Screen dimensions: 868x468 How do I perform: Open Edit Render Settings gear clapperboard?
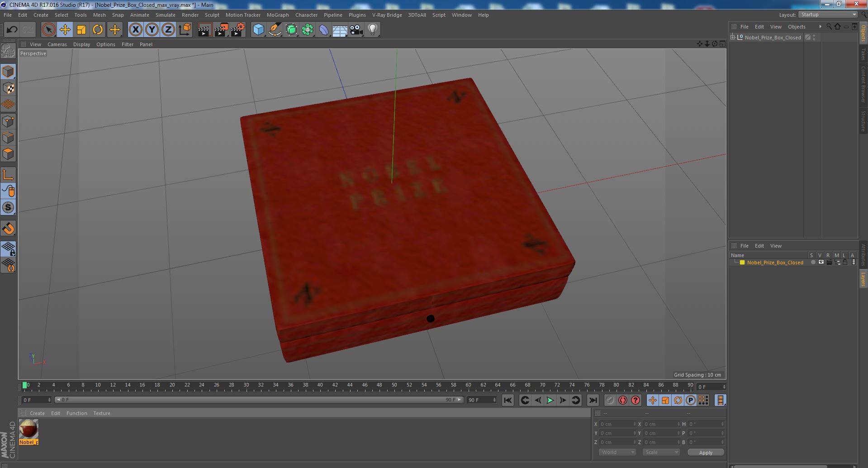[238, 30]
